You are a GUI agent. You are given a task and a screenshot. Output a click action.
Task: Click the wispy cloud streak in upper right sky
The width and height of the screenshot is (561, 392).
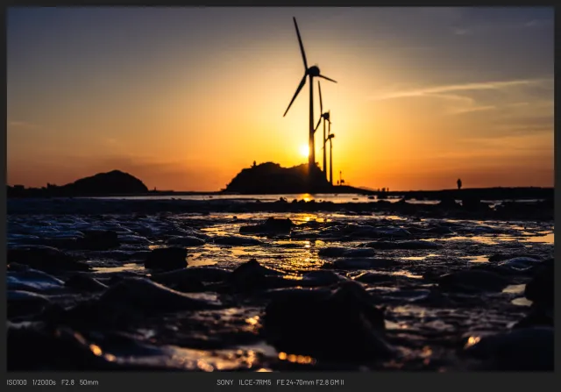456,89
